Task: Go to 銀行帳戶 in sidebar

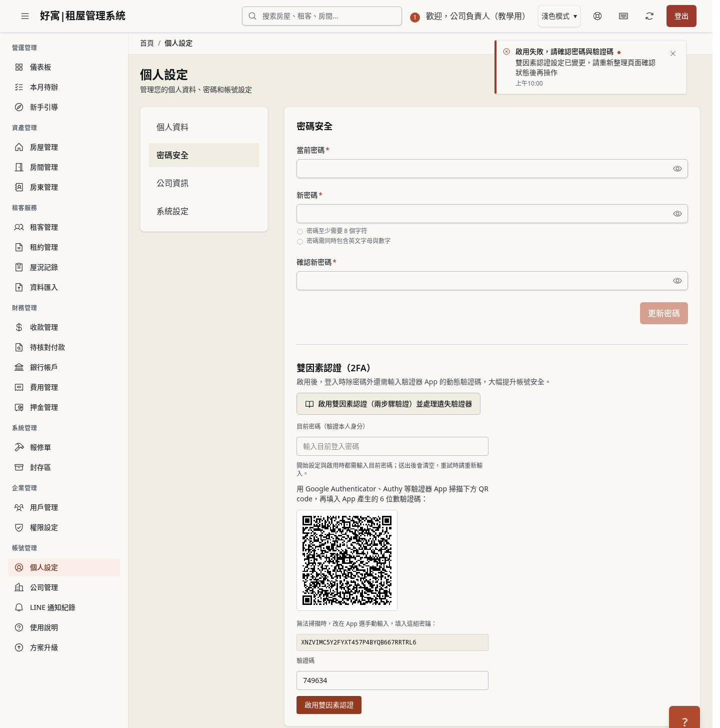Action: click(64, 367)
